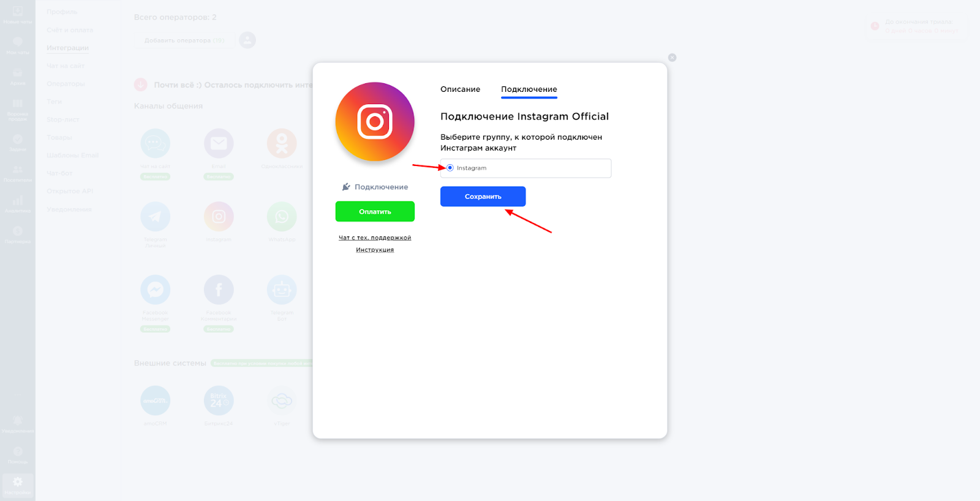Image resolution: width=980 pixels, height=501 pixels.
Task: Open the Email channel icon
Action: 219,144
